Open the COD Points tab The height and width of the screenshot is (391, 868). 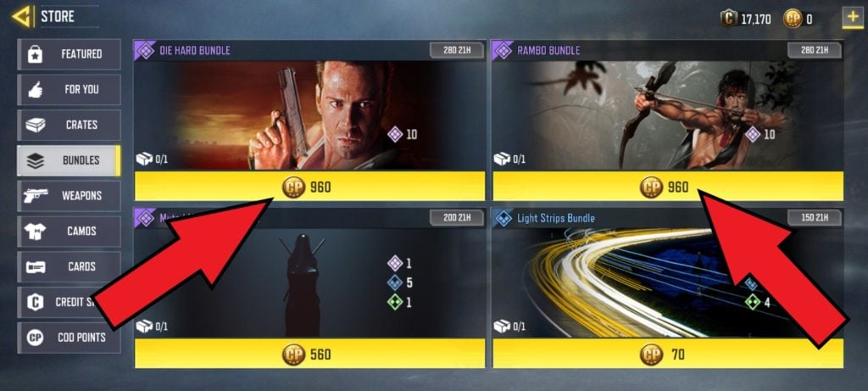[x=70, y=338]
